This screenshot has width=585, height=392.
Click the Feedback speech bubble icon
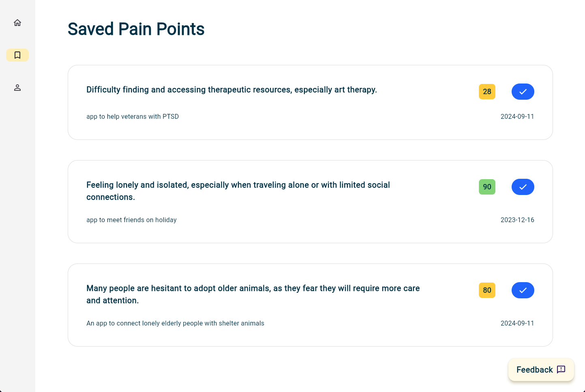coord(561,369)
